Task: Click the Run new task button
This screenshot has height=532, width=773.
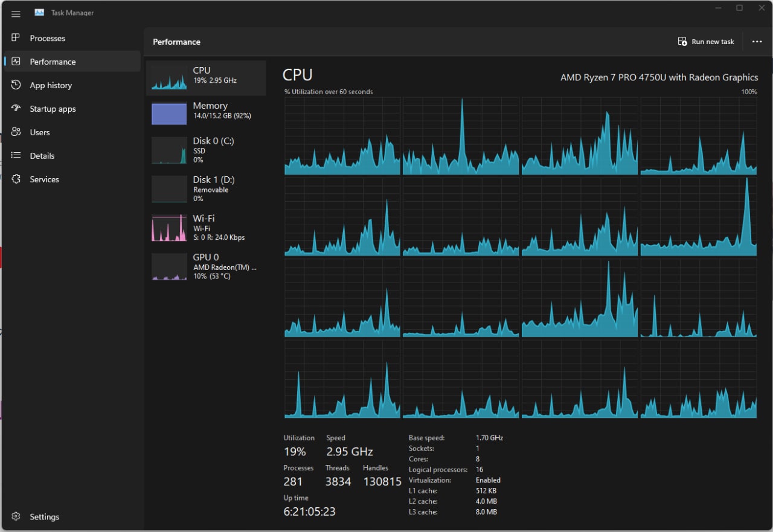Action: click(x=706, y=42)
